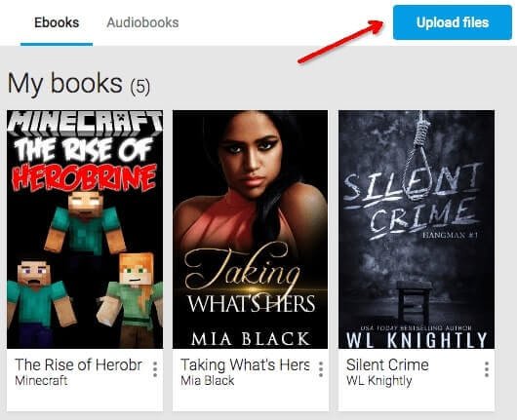This screenshot has height=420, width=517.
Task: Open the Taking What's Hers book cover
Action: [251, 229]
